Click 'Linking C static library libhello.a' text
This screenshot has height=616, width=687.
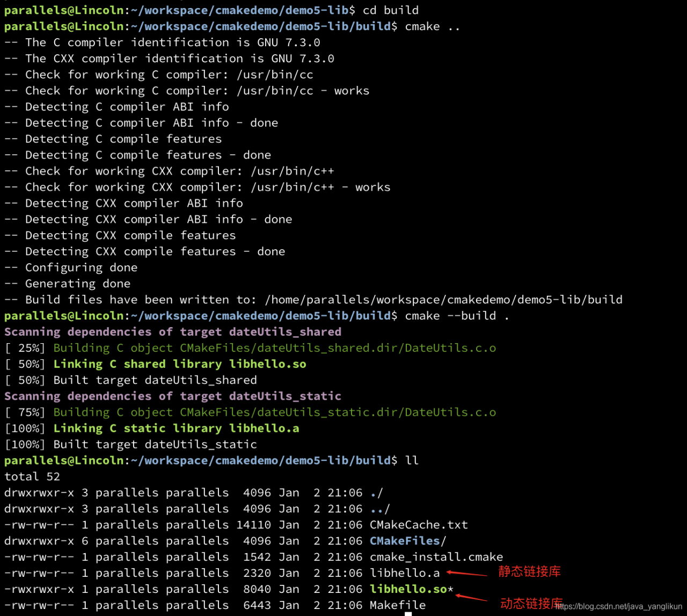point(176,429)
